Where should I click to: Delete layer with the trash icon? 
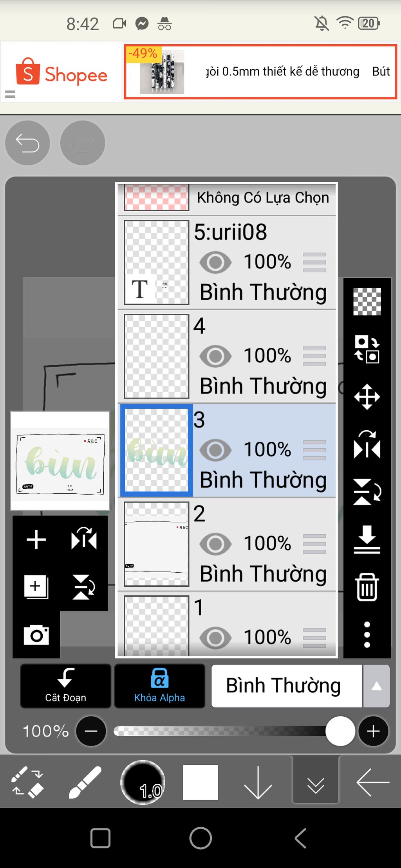click(367, 587)
